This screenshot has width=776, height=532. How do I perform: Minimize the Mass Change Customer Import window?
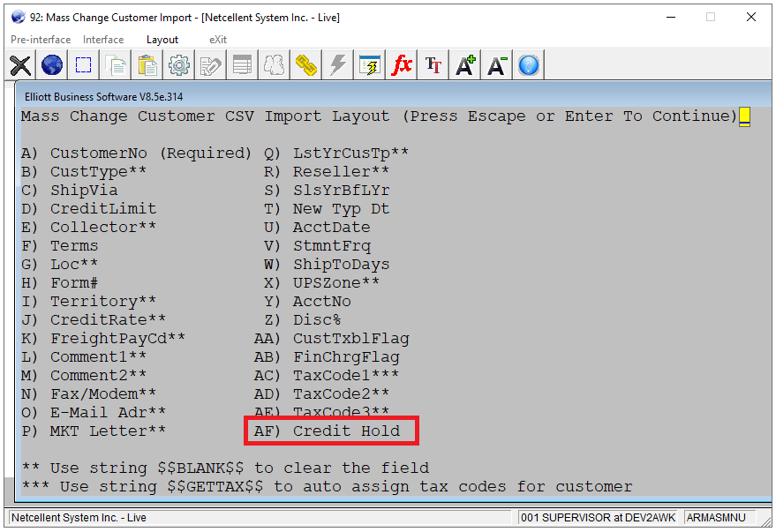pyautogui.click(x=671, y=18)
